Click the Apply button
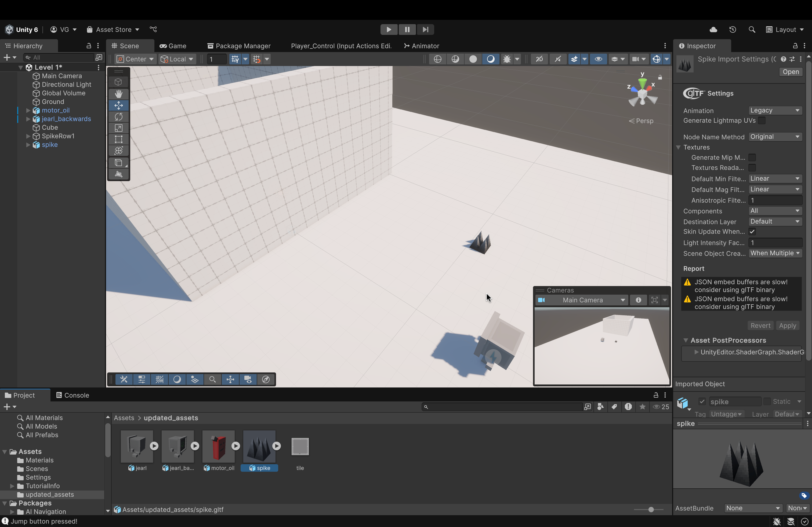Viewport: 812px width, 527px height. click(788, 325)
